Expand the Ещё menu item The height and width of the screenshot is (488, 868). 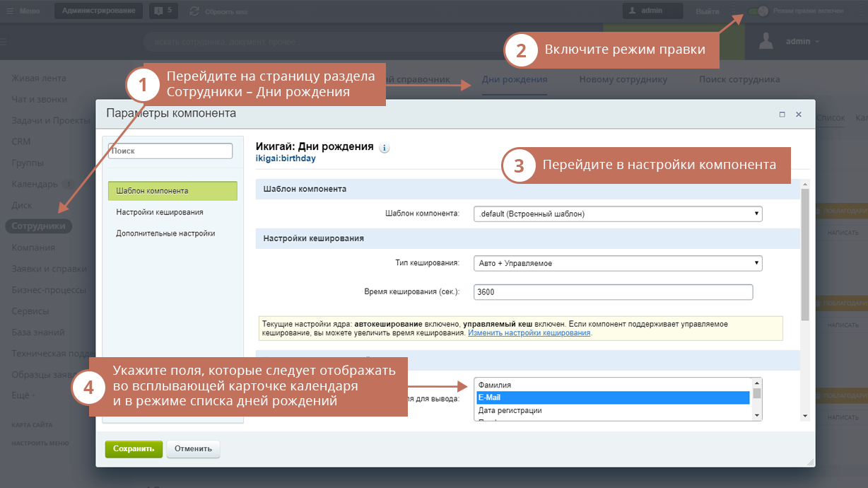(x=23, y=395)
